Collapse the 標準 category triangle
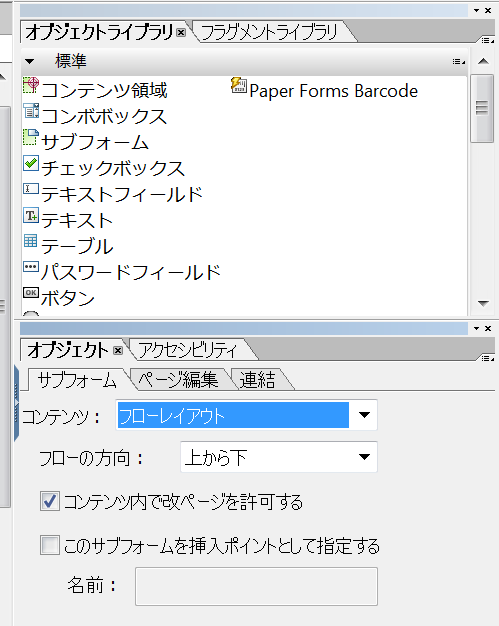The width and height of the screenshot is (499, 626). 30,61
